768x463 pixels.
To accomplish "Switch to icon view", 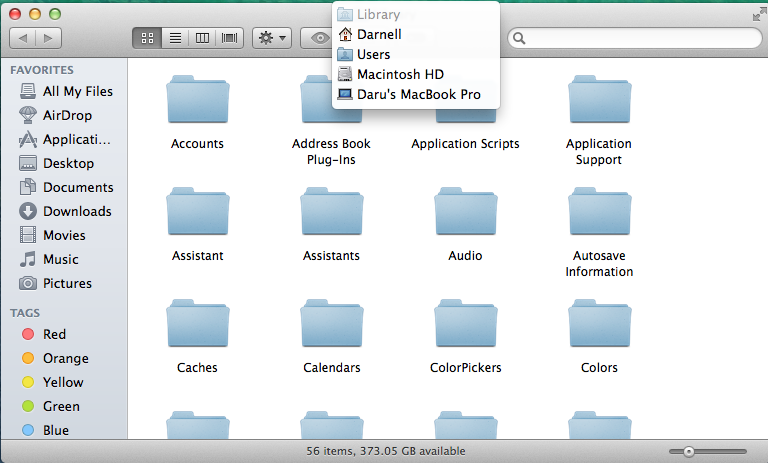I will (147, 38).
